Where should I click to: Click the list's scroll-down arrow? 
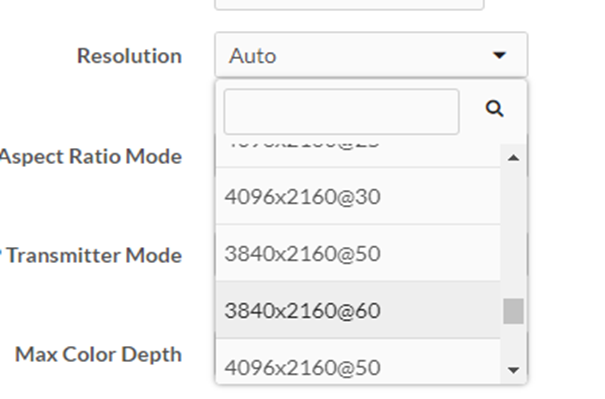513,370
